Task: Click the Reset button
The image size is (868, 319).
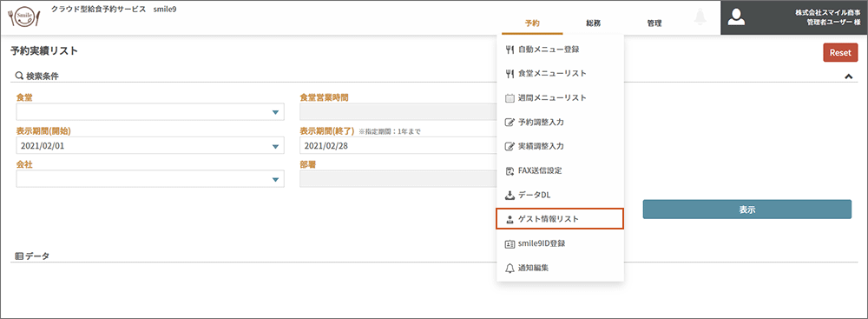Action: [840, 53]
